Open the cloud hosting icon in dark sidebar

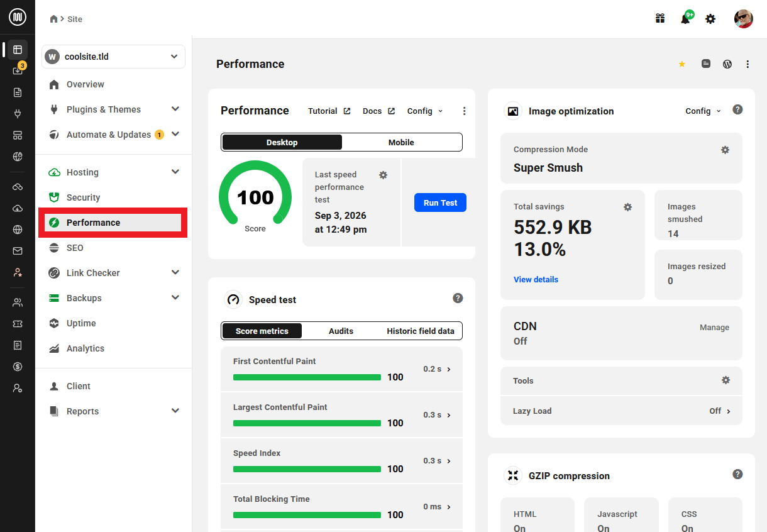coord(18,208)
